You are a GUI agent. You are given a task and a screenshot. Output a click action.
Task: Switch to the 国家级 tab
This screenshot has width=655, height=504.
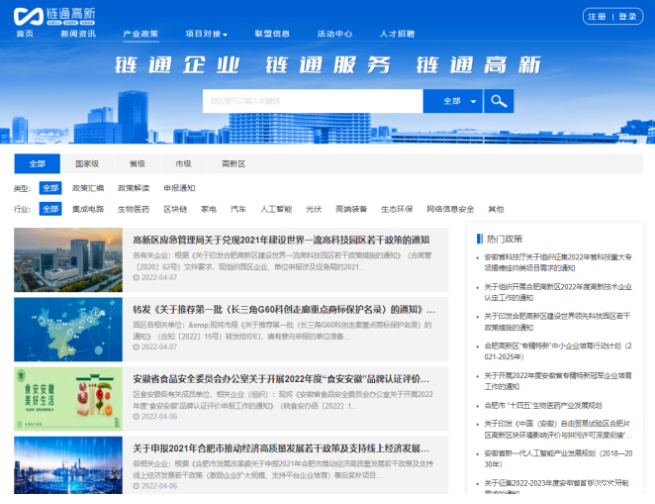click(x=87, y=164)
